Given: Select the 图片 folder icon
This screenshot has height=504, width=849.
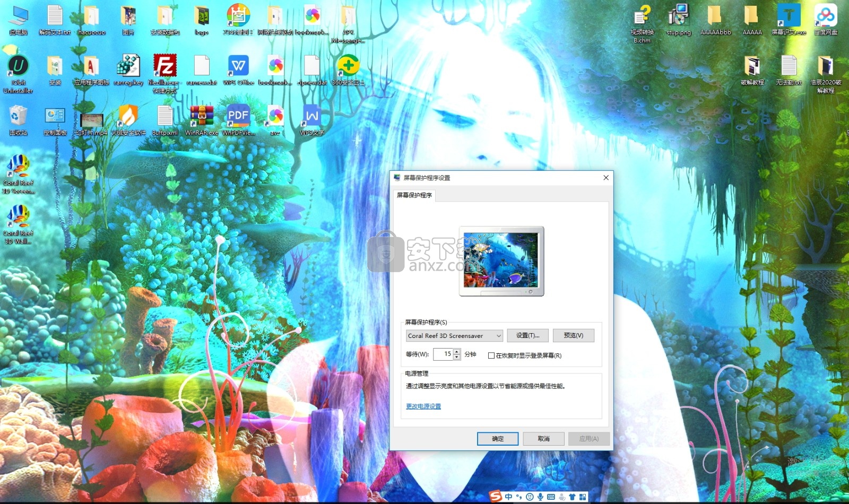Looking at the screenshot, I should coord(128,20).
